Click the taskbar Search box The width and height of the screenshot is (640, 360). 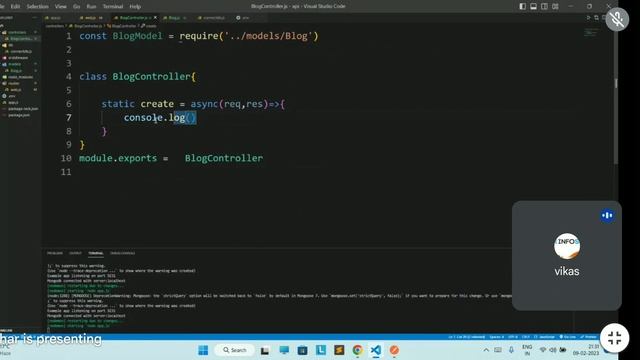235,350
